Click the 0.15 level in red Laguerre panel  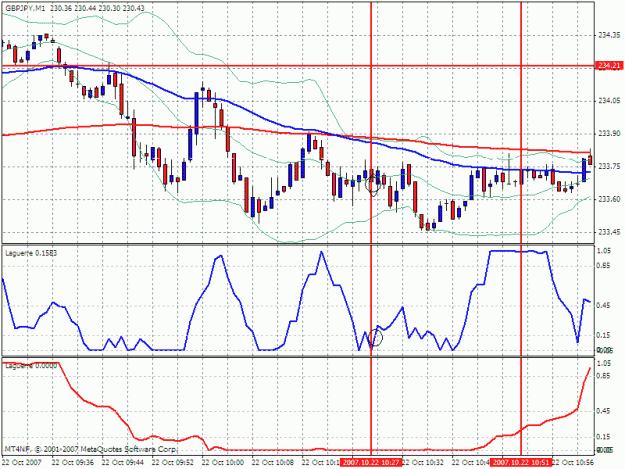point(604,437)
